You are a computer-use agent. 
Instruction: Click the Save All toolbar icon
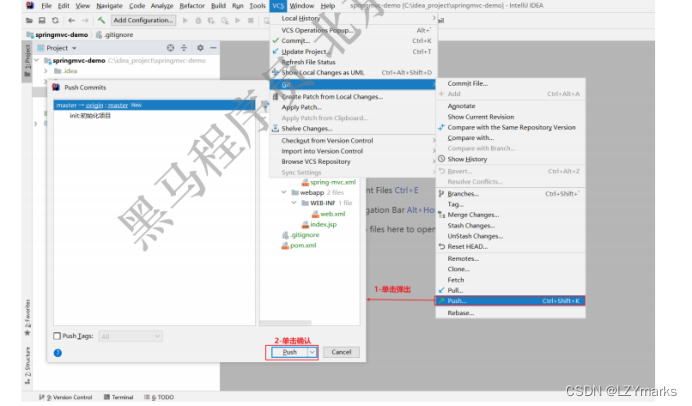tap(42, 20)
